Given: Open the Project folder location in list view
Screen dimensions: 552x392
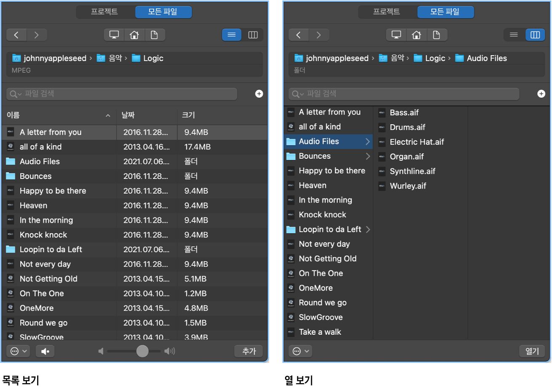Looking at the screenshot, I should coord(155,35).
